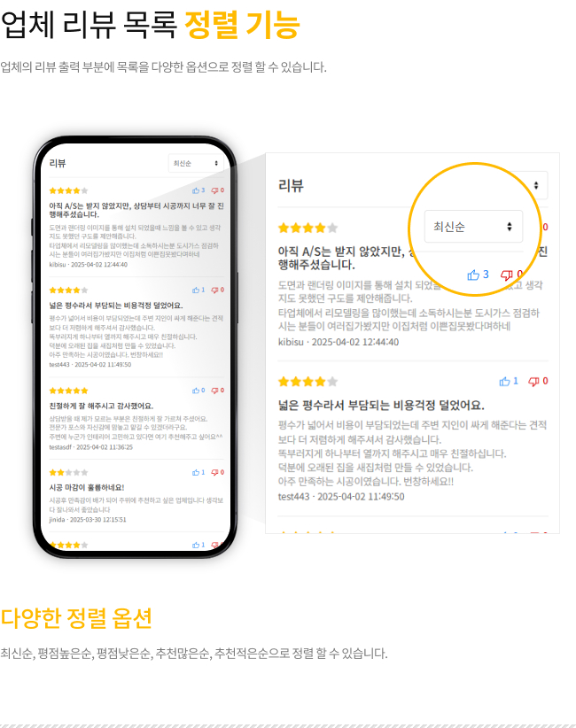
Task: Click the 다양한 정렬 옵션 heading
Action: click(76, 618)
